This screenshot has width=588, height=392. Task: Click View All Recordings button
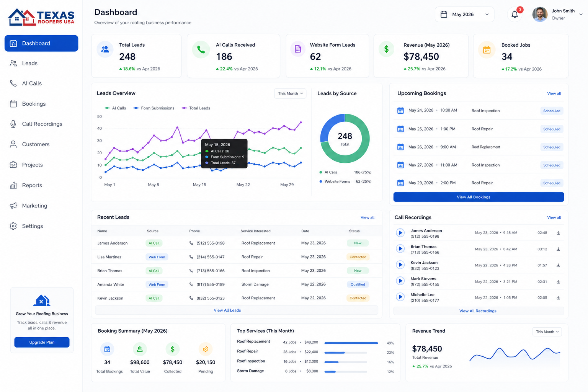pos(479,311)
